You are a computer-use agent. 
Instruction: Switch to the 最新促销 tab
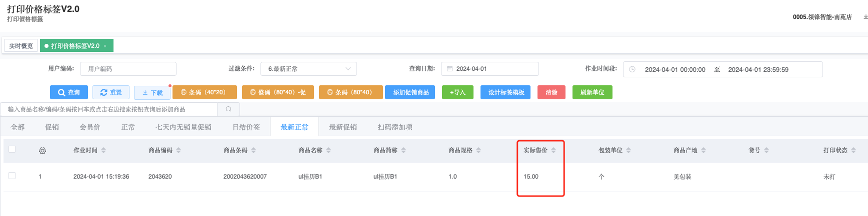tap(342, 127)
